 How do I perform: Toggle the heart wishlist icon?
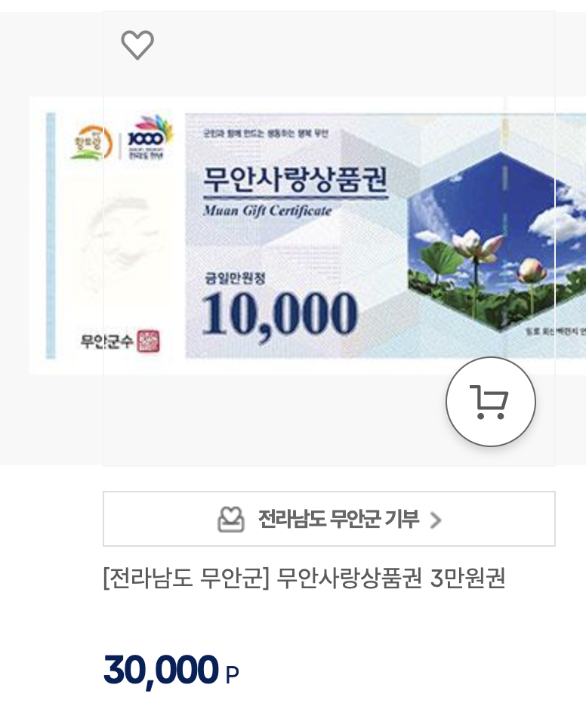pos(137,45)
